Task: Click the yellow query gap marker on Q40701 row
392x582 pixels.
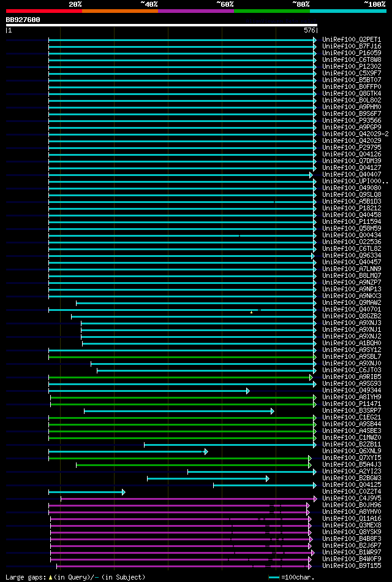Action: [252, 313]
